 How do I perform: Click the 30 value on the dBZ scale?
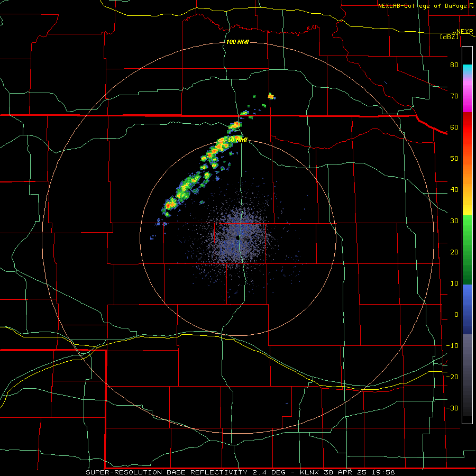[454, 221]
